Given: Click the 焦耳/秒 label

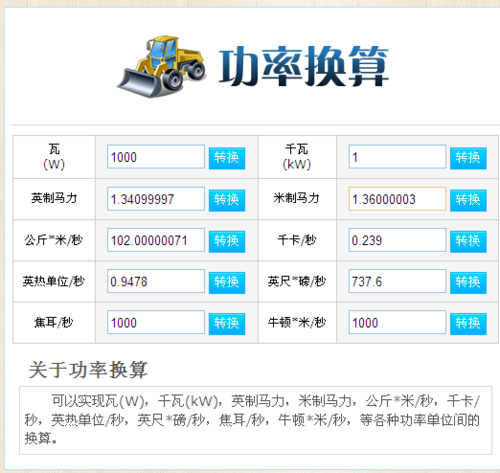Looking at the screenshot, I should coord(54,322).
